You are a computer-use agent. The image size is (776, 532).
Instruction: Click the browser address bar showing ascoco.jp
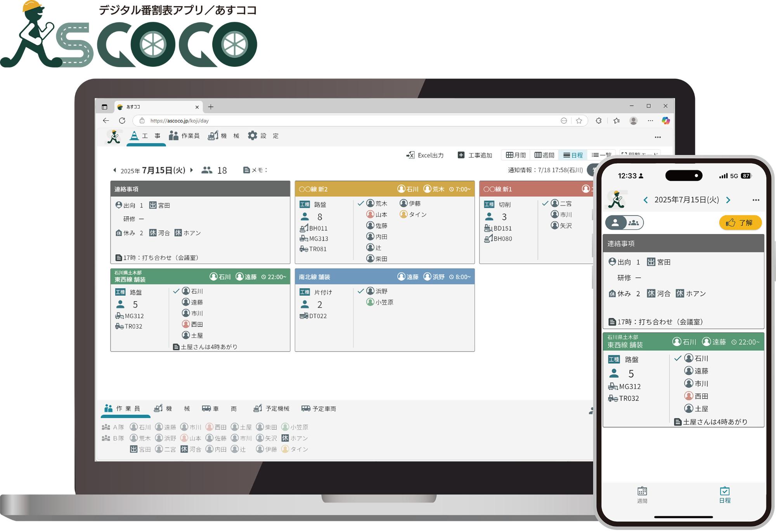point(180,120)
